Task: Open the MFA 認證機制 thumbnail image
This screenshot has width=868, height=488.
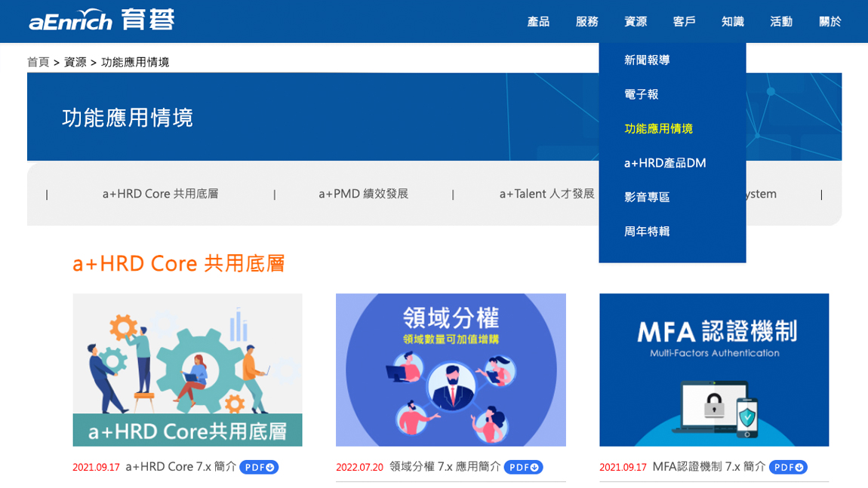Action: pyautogui.click(x=714, y=370)
